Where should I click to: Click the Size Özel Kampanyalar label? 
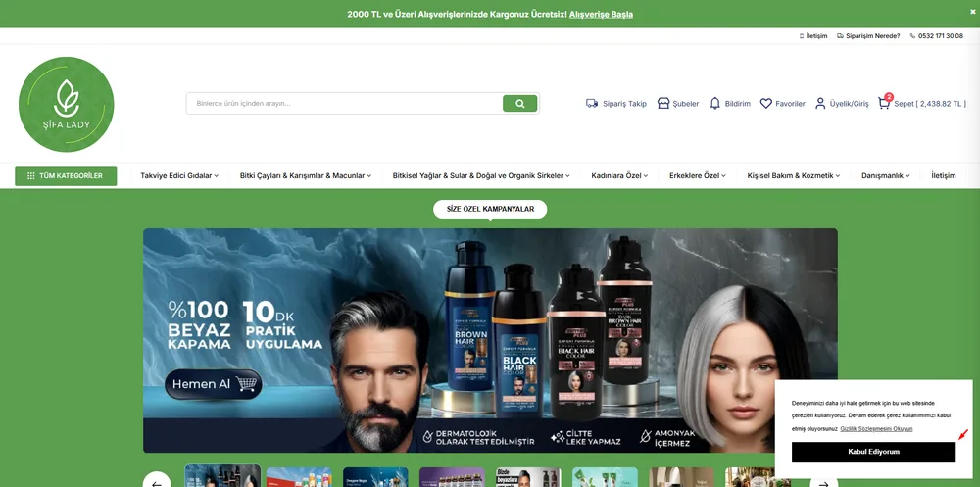pos(490,209)
